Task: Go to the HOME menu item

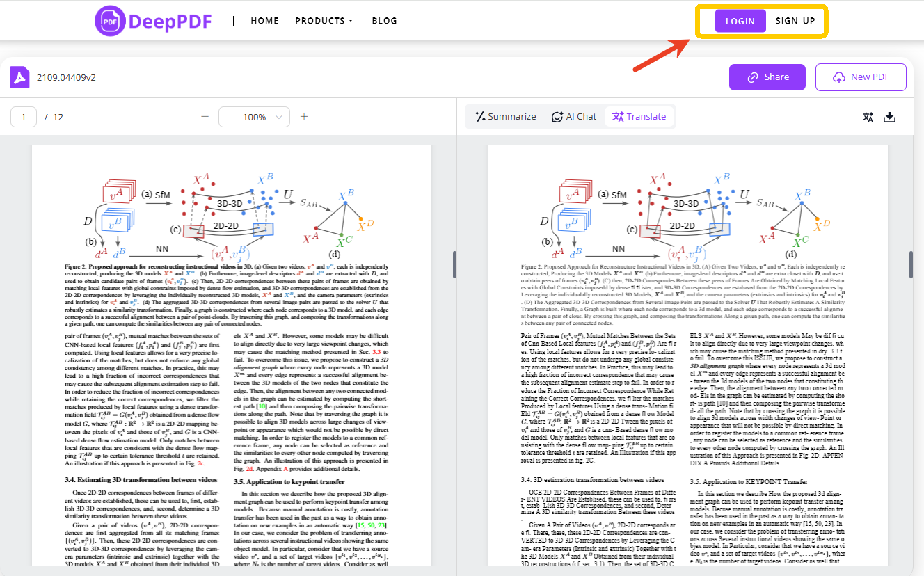Action: [264, 21]
